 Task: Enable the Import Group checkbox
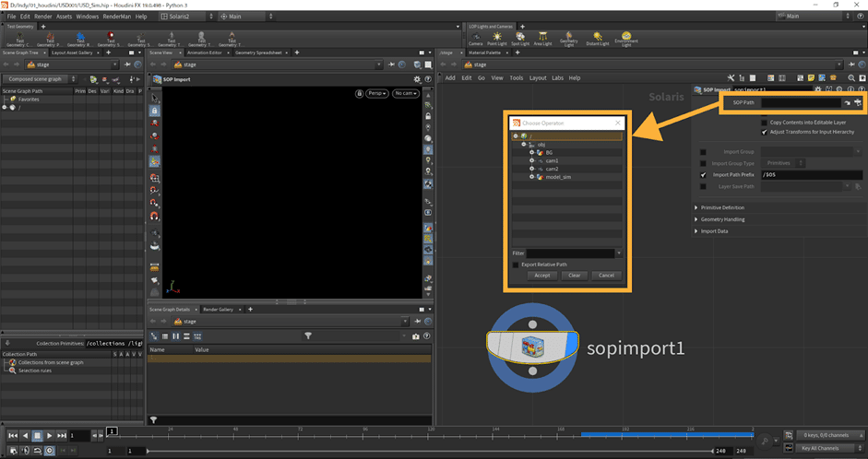[x=703, y=151]
